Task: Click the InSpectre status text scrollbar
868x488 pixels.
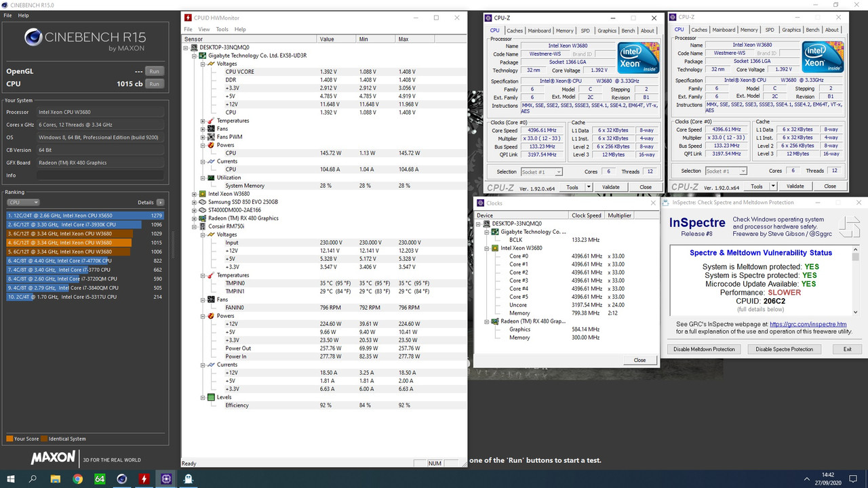Action: [x=856, y=279]
